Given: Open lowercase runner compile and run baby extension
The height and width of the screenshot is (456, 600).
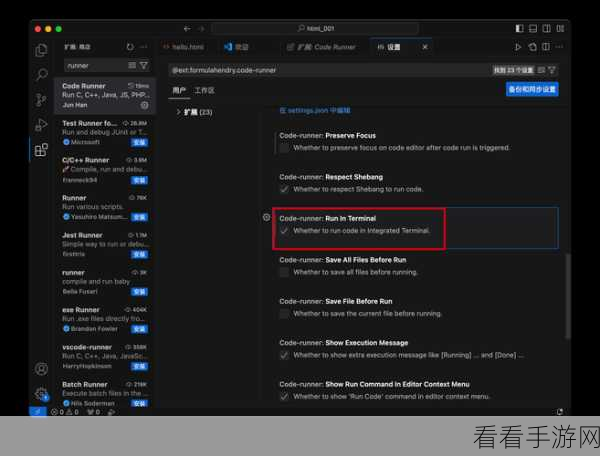Looking at the screenshot, I should 105,282.
